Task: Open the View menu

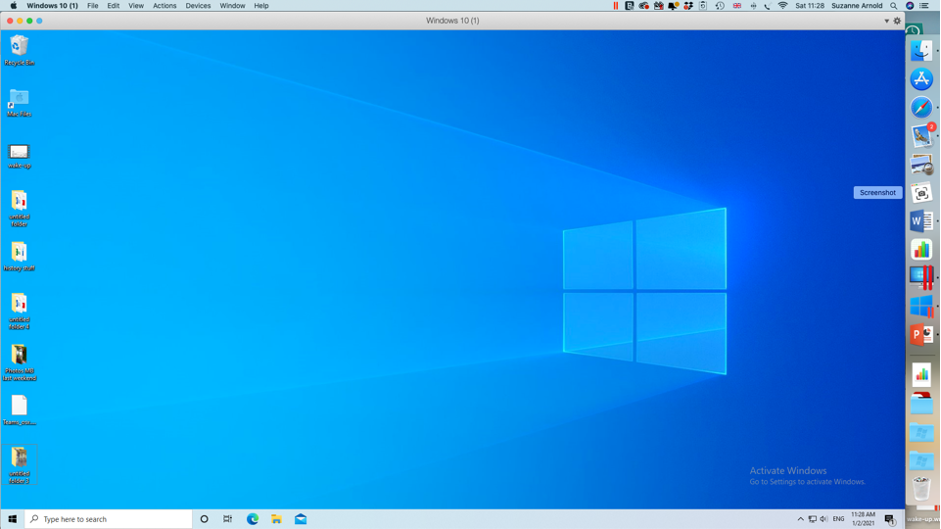Action: [136, 5]
